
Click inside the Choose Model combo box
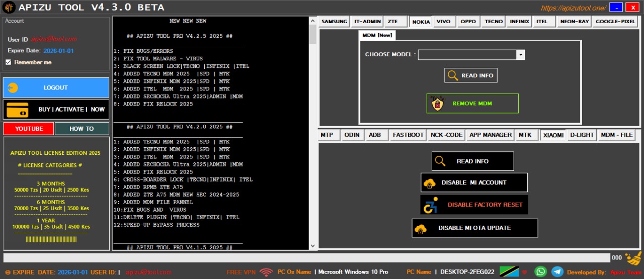click(467, 55)
